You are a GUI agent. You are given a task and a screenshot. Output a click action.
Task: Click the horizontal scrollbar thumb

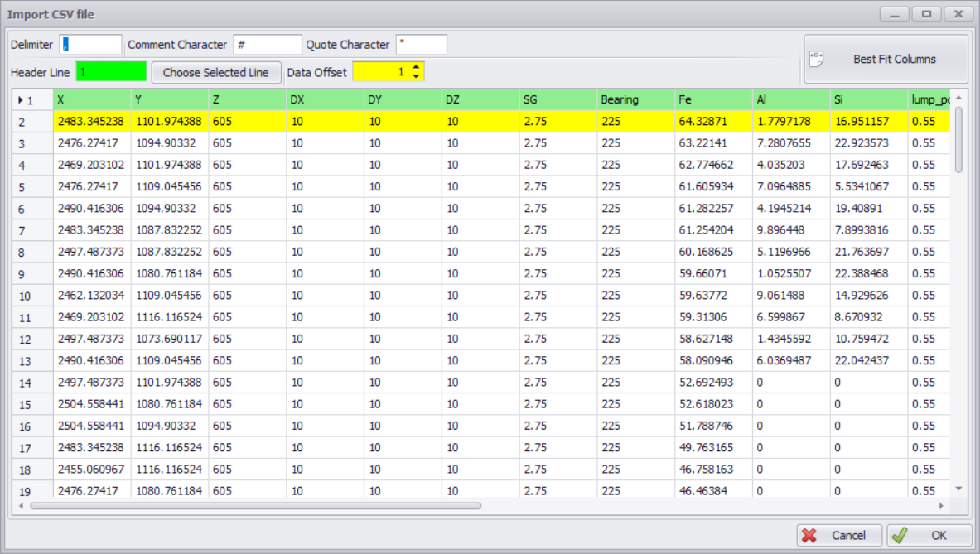coord(255,505)
